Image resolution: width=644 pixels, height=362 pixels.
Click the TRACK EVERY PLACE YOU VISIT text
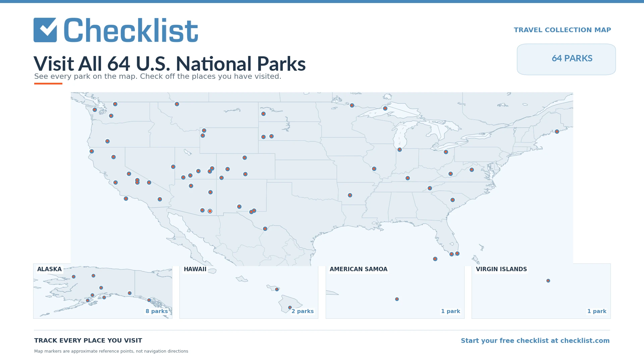pos(88,341)
